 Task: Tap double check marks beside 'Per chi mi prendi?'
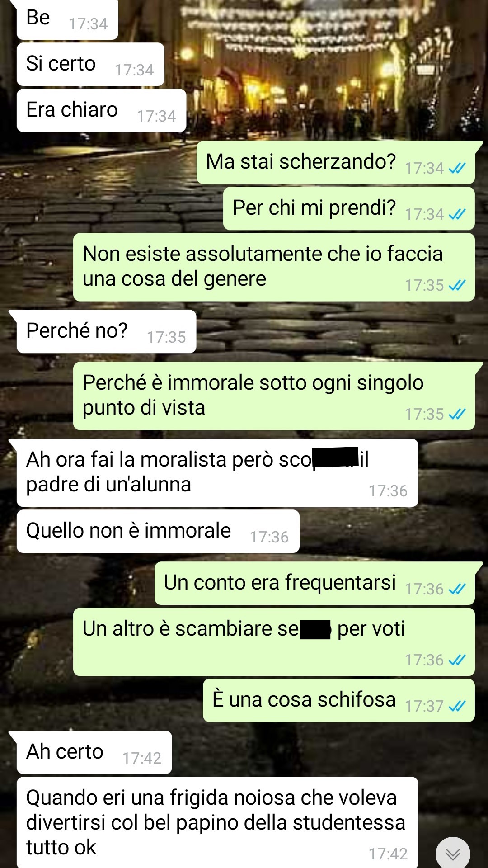tap(457, 214)
